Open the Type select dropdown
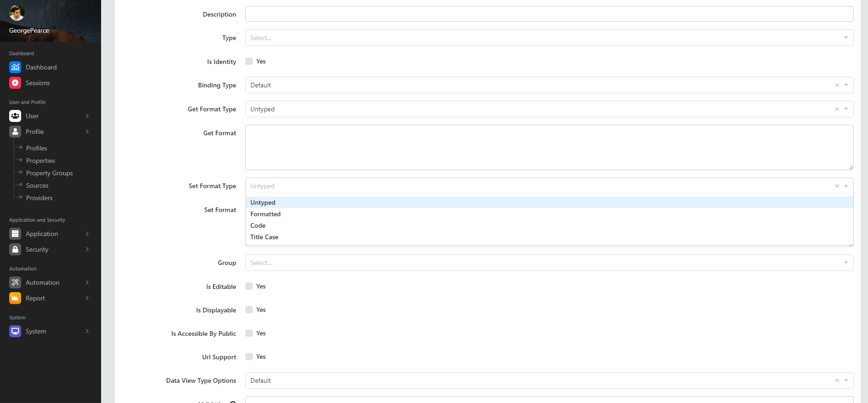This screenshot has height=403, width=868. (x=549, y=38)
